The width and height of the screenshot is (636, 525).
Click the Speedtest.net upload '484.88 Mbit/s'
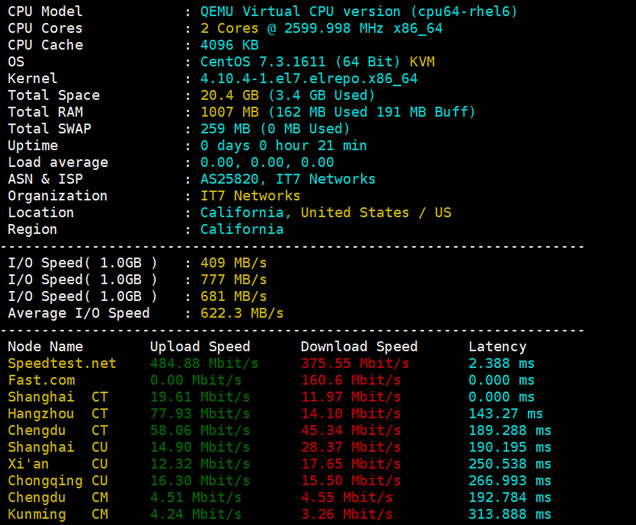pos(204,363)
